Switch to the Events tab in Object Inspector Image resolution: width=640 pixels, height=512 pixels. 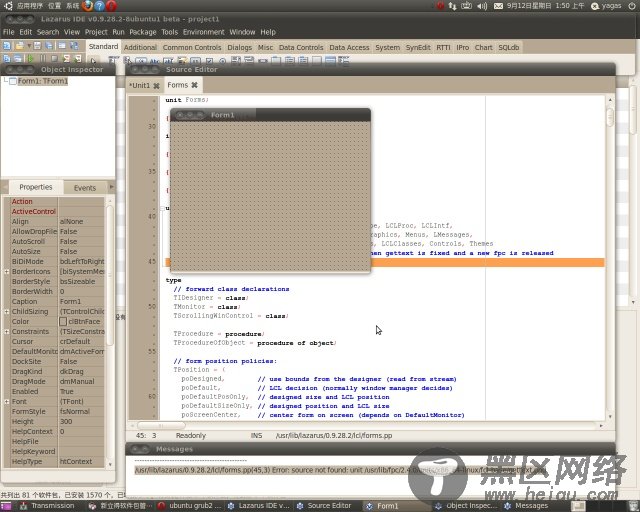point(85,188)
